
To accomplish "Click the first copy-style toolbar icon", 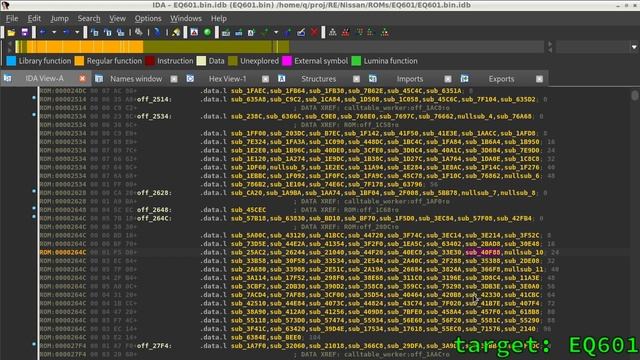I will point(95,32).
